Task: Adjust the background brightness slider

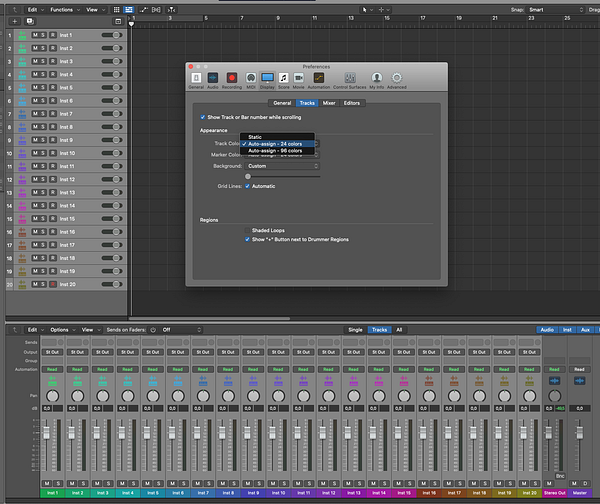Action: coord(248,176)
